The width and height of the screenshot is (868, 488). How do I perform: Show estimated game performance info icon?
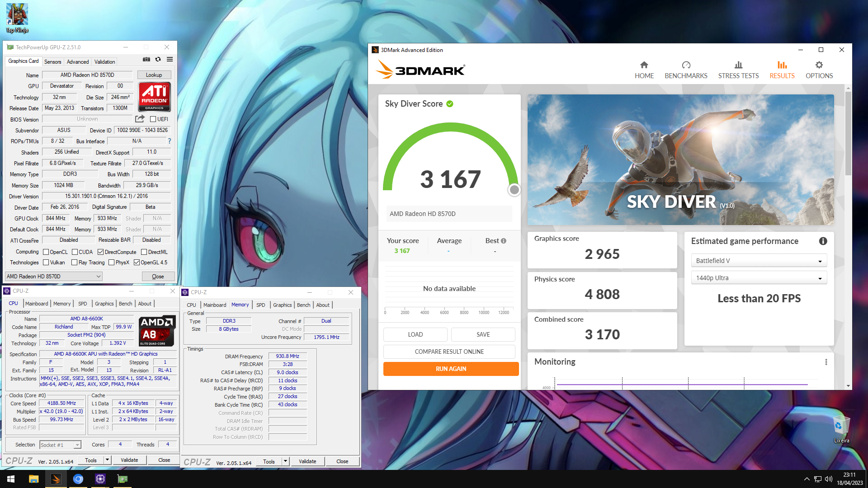point(823,241)
